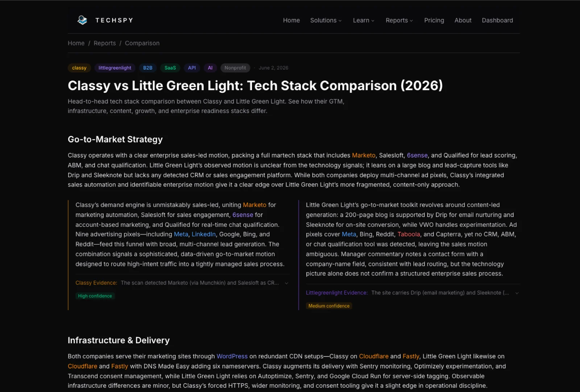This screenshot has width=580, height=392.
Task: Click the Taboola link
Action: click(409, 234)
